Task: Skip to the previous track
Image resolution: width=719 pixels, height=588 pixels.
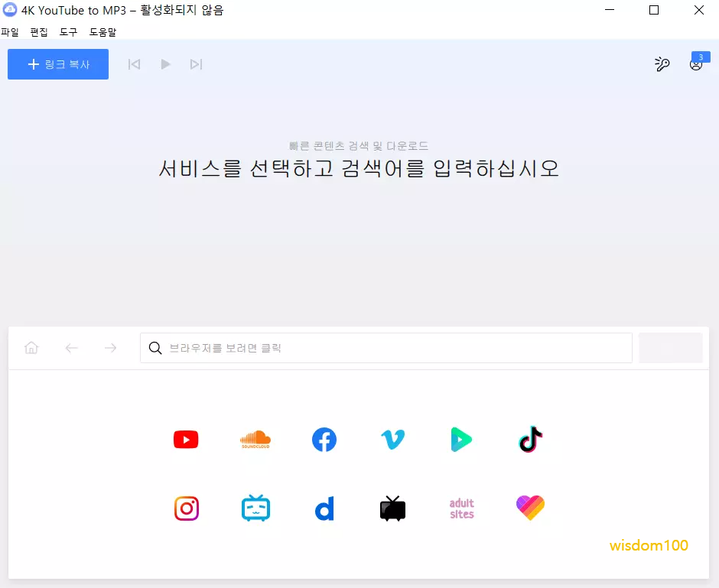Action: pyautogui.click(x=134, y=64)
